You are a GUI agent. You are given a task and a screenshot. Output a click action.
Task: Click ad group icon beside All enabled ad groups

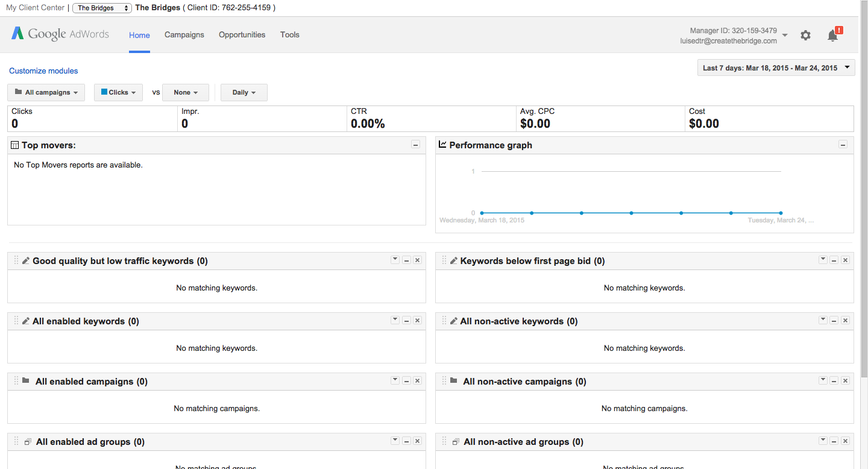(27, 442)
